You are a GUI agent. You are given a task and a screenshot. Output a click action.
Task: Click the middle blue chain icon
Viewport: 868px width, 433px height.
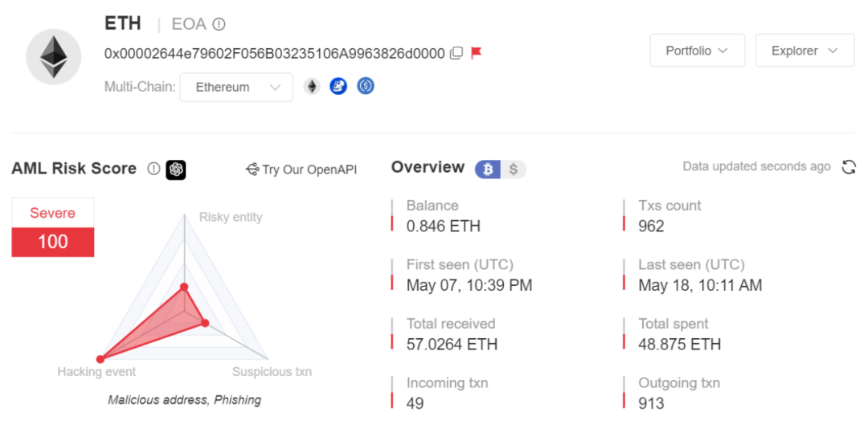pyautogui.click(x=338, y=86)
